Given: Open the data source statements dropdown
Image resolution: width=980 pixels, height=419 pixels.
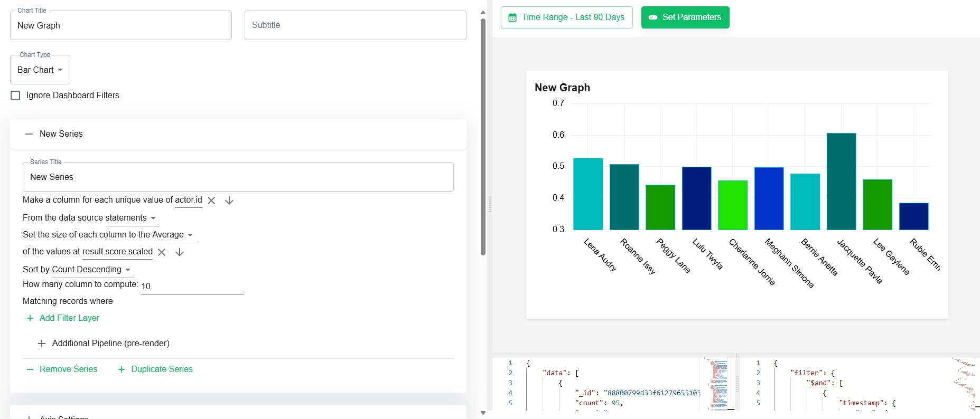Looking at the screenshot, I should pyautogui.click(x=128, y=218).
